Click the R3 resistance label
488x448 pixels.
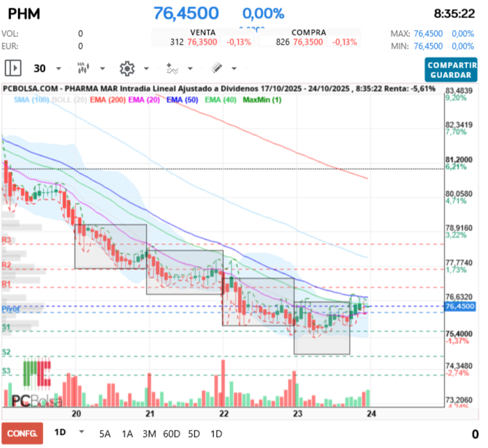6,240
